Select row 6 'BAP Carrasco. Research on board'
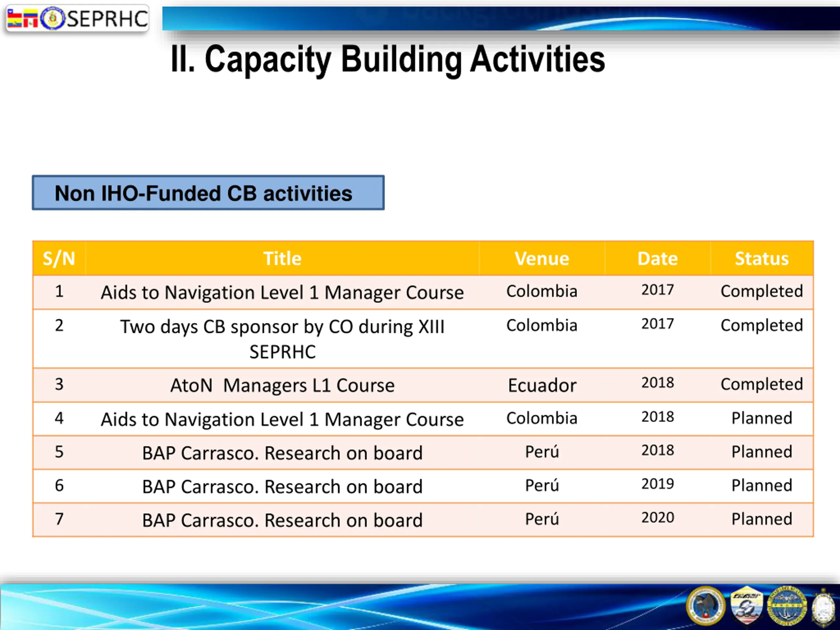840x630 pixels. [x=283, y=487]
